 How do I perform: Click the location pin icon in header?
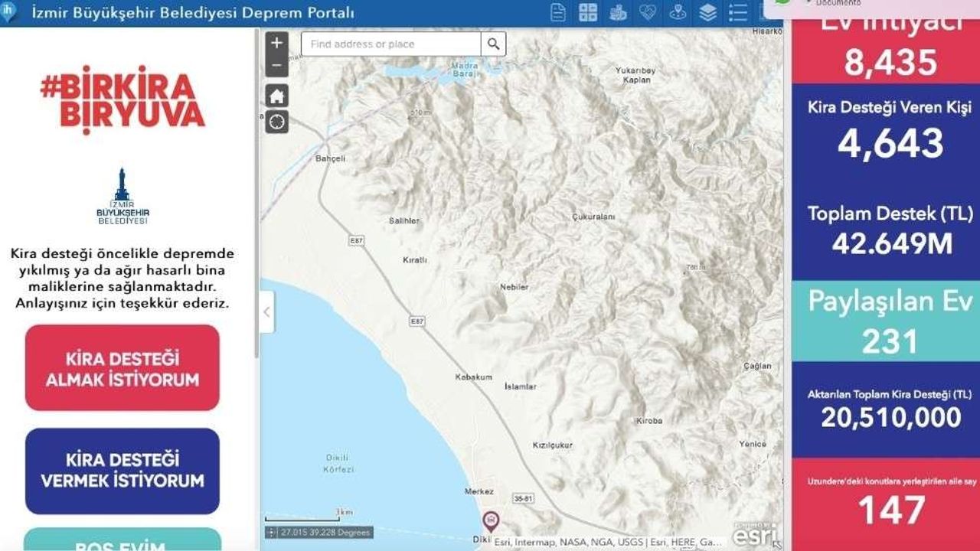coord(678,12)
